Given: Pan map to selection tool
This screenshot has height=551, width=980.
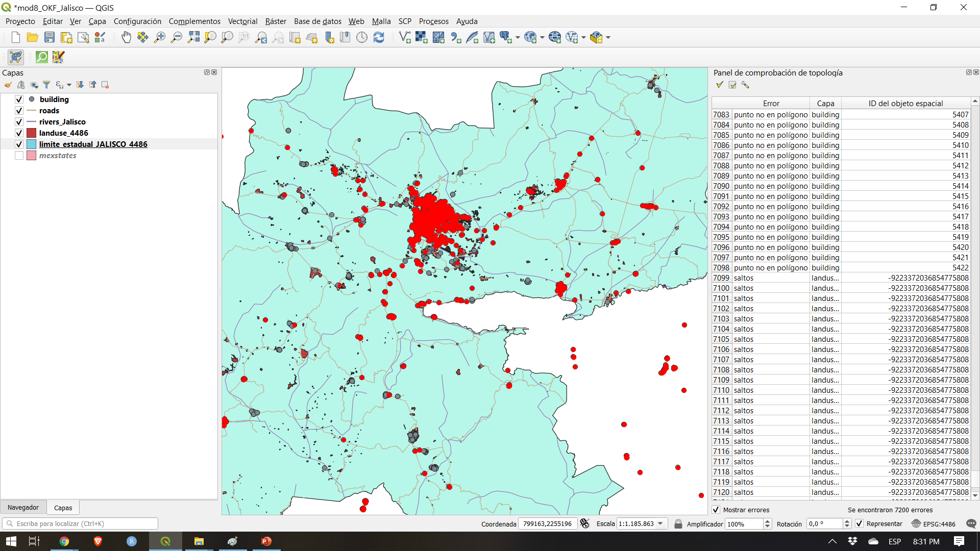Looking at the screenshot, I should (143, 37).
